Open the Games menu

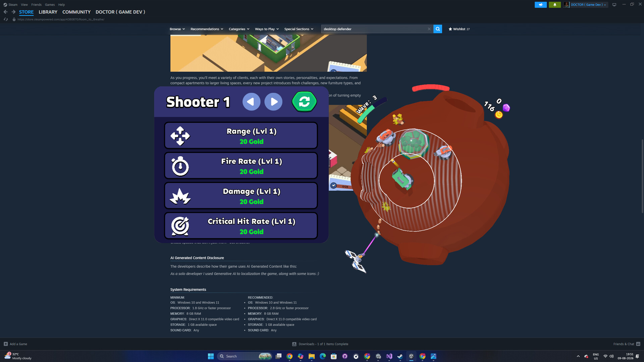click(x=50, y=5)
